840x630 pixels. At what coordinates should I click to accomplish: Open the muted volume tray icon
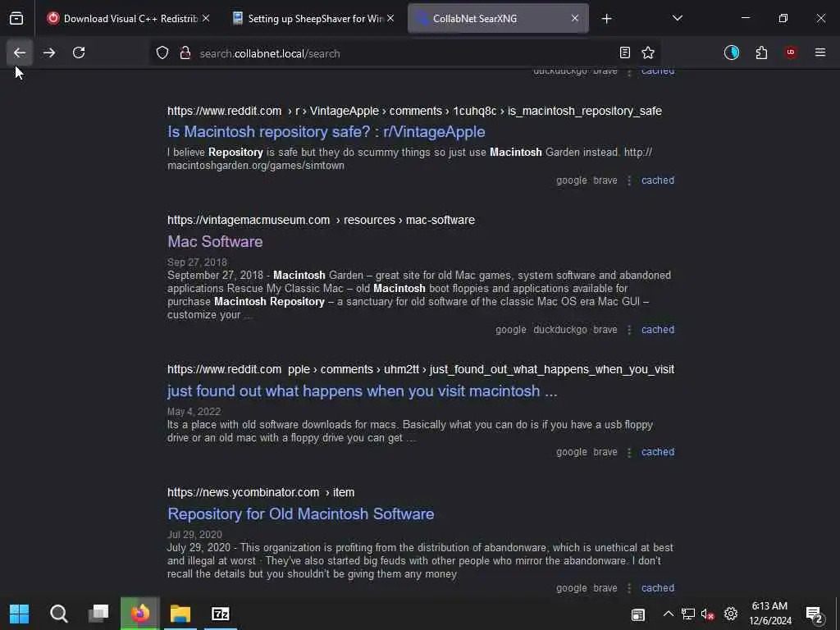tap(708, 614)
